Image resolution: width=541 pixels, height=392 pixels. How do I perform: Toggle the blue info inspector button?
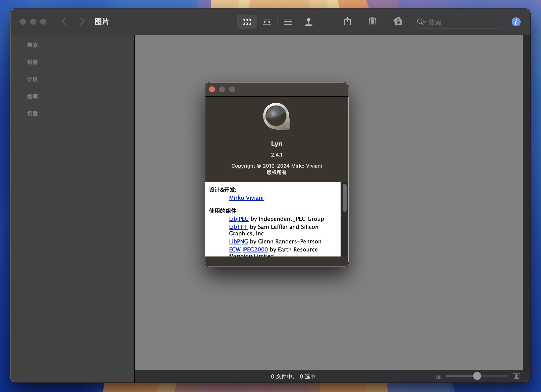(516, 22)
